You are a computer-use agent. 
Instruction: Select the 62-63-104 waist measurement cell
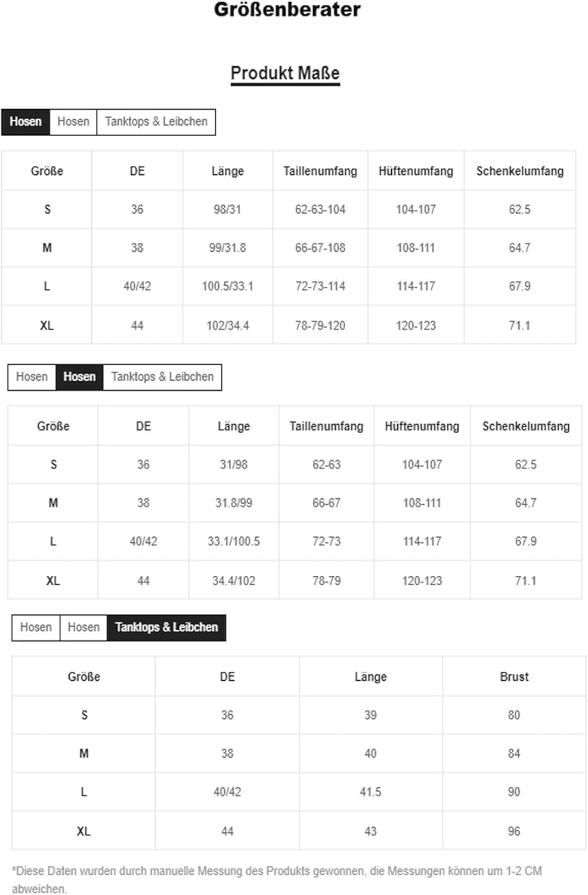coord(320,209)
